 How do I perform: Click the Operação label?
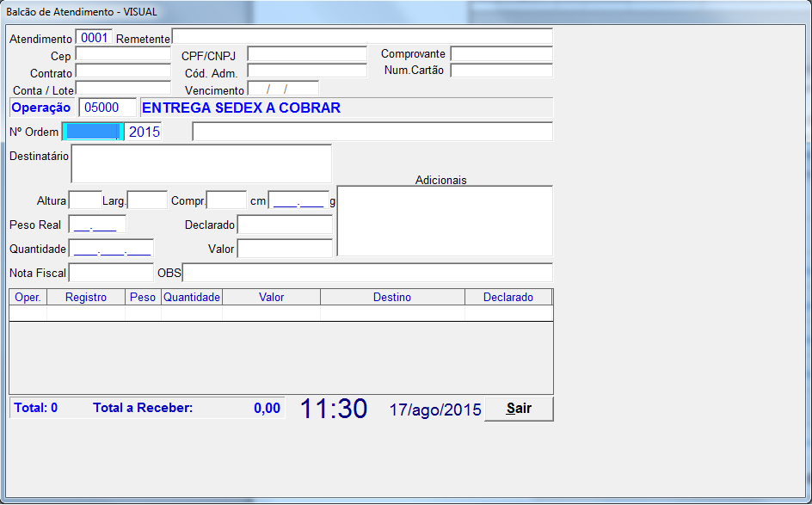(41, 108)
